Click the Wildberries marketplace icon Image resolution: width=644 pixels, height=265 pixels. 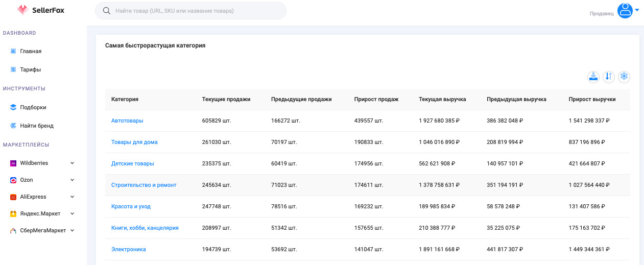click(x=13, y=163)
